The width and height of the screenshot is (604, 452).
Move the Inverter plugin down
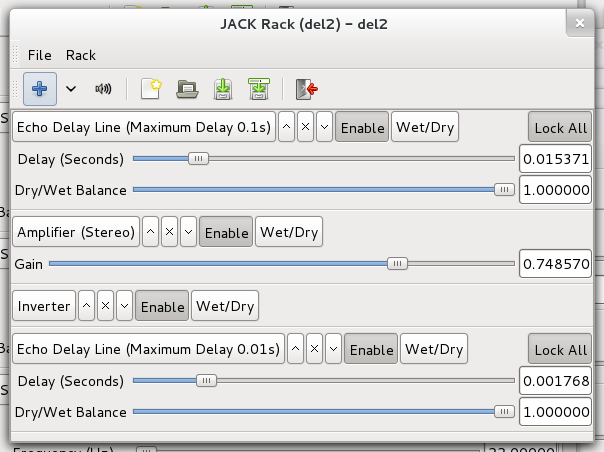point(124,306)
